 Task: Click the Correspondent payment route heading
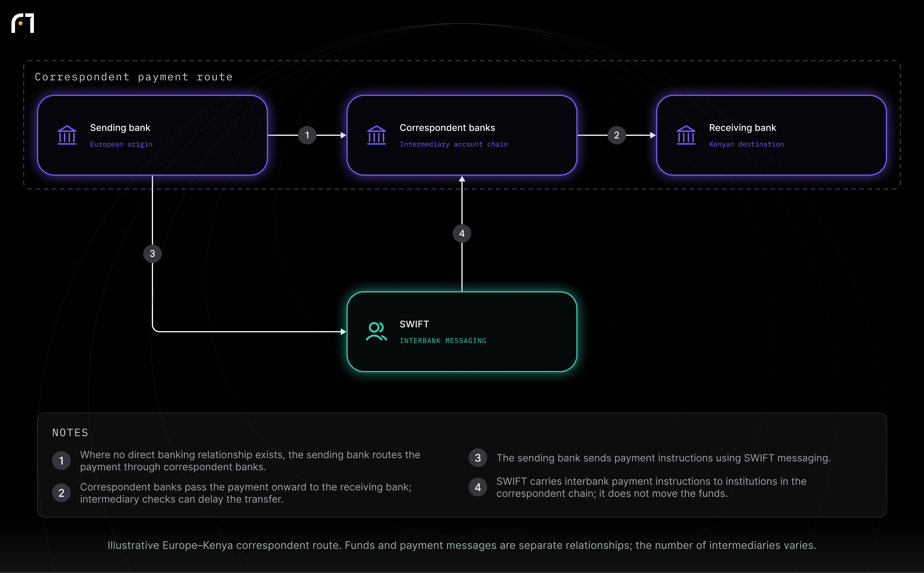click(134, 77)
